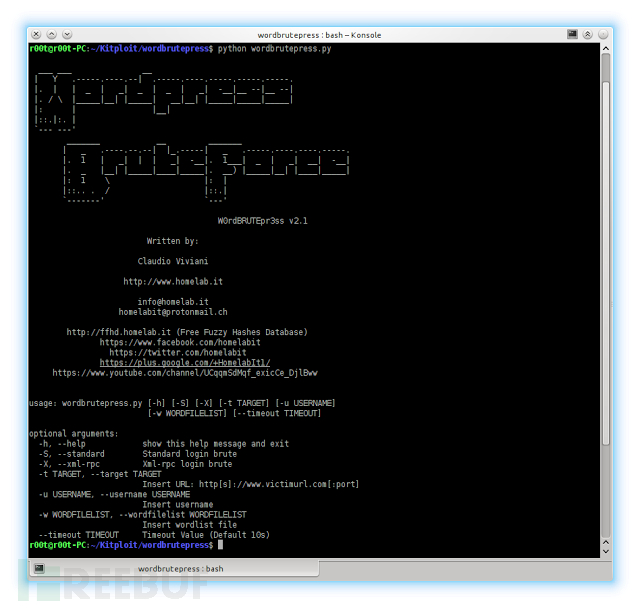Click scrollbar down arrow at bottom

[x=606, y=551]
